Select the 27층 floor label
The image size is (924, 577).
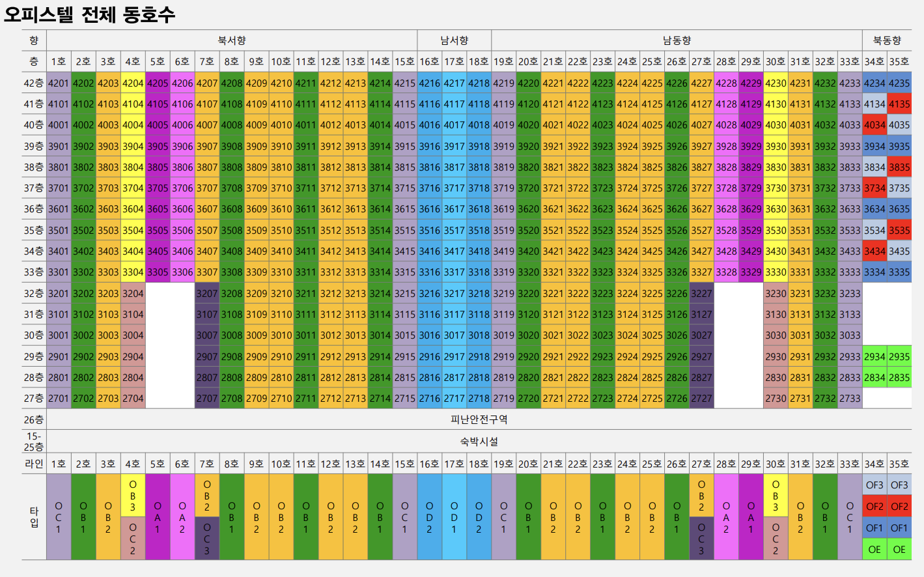(x=34, y=399)
